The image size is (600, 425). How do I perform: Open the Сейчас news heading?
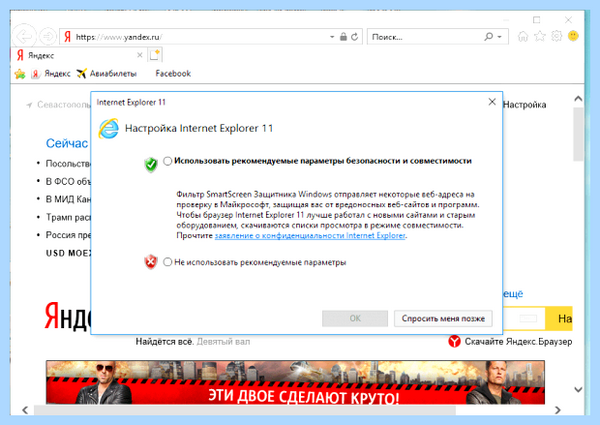click(67, 143)
